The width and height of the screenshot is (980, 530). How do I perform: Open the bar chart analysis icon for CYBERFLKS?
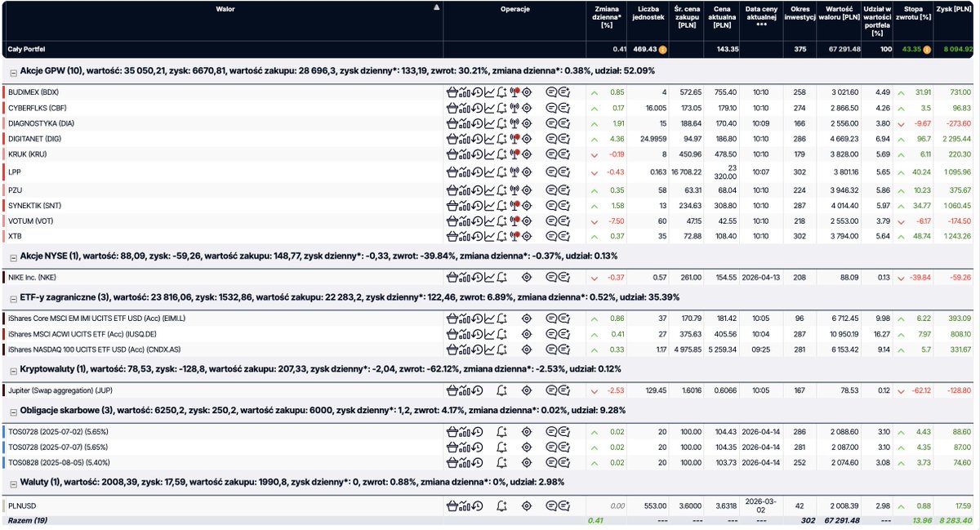coord(465,107)
